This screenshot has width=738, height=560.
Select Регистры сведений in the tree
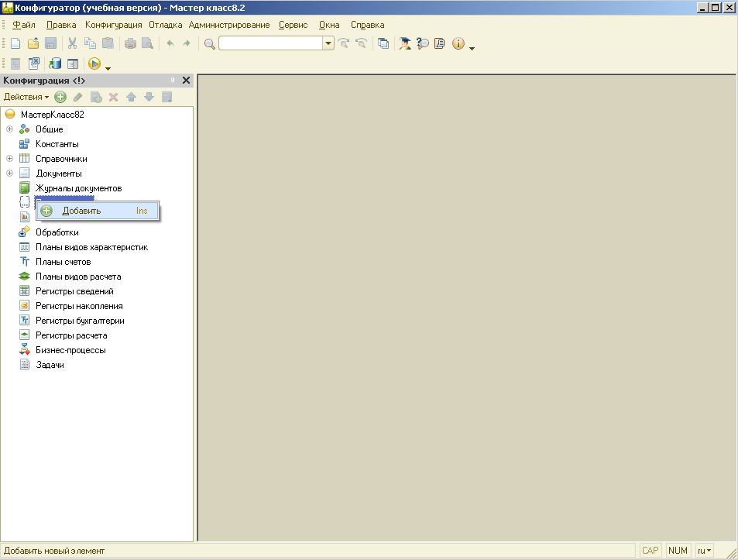pos(74,291)
